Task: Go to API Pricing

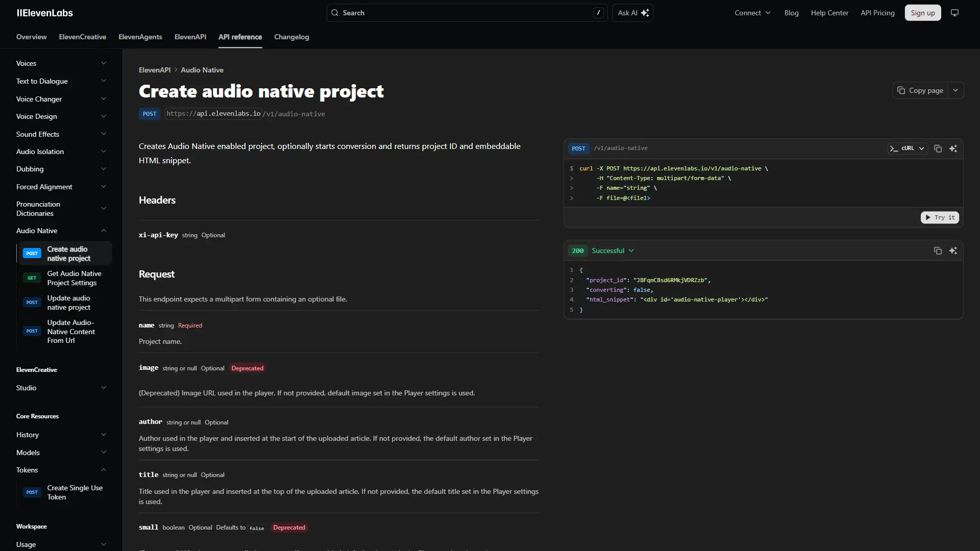Action: (877, 13)
